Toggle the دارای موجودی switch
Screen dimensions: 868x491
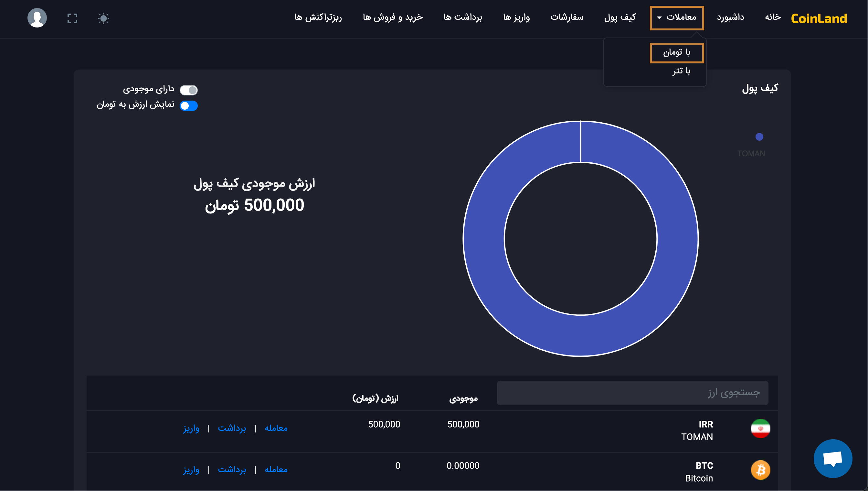point(189,90)
